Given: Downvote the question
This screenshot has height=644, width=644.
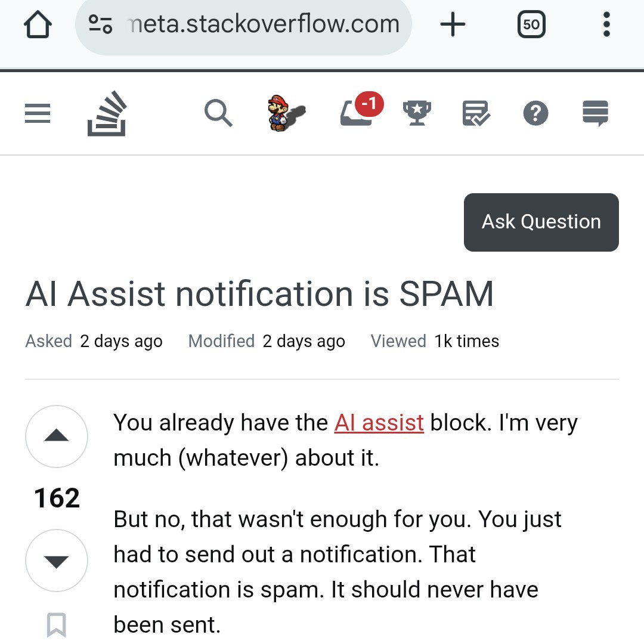Looking at the screenshot, I should pos(57,561).
